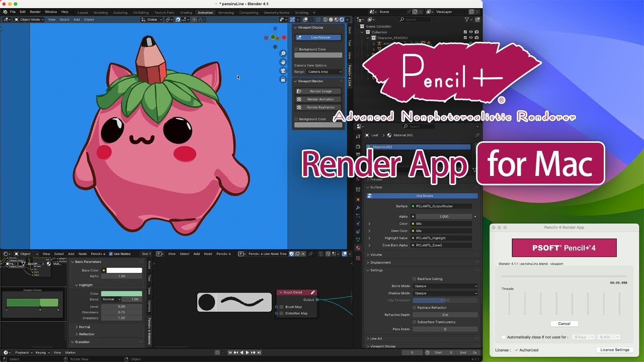Toggle the Brush Map checkbox on the node
The width and height of the screenshot is (644, 362).
pyautogui.click(x=282, y=307)
